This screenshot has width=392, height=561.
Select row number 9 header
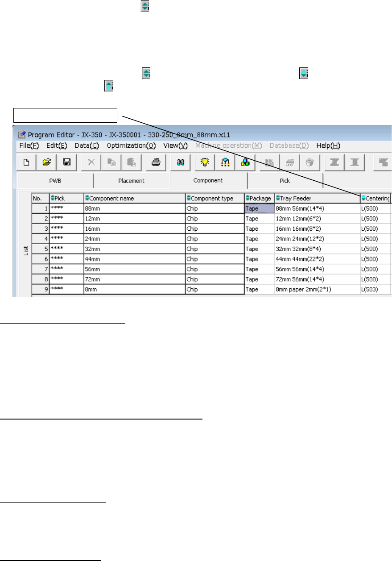pyautogui.click(x=40, y=289)
